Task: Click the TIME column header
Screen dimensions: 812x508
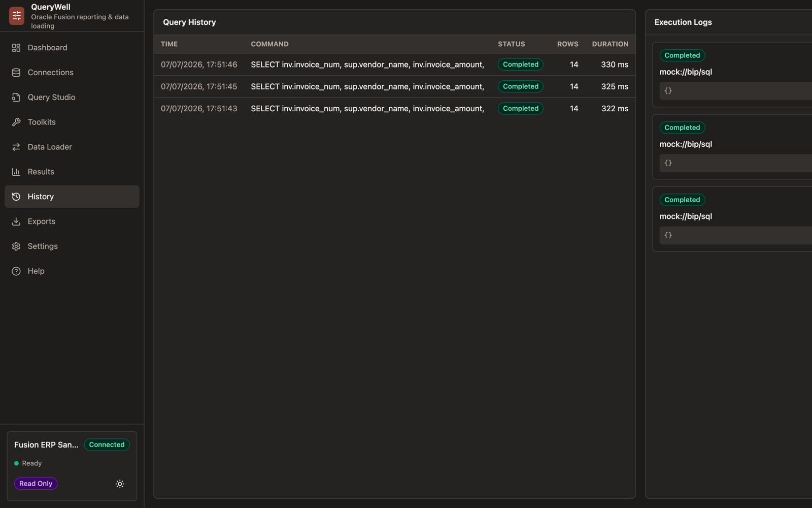Action: (x=170, y=44)
